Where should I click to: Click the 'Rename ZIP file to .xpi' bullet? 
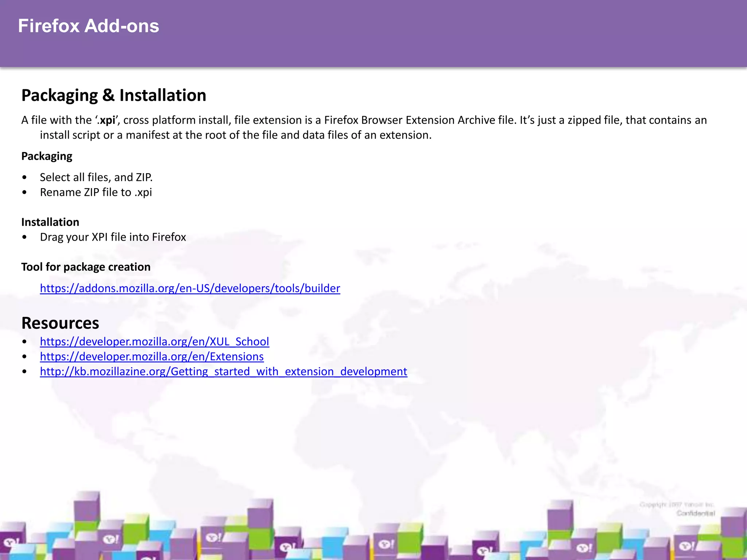[x=96, y=192]
